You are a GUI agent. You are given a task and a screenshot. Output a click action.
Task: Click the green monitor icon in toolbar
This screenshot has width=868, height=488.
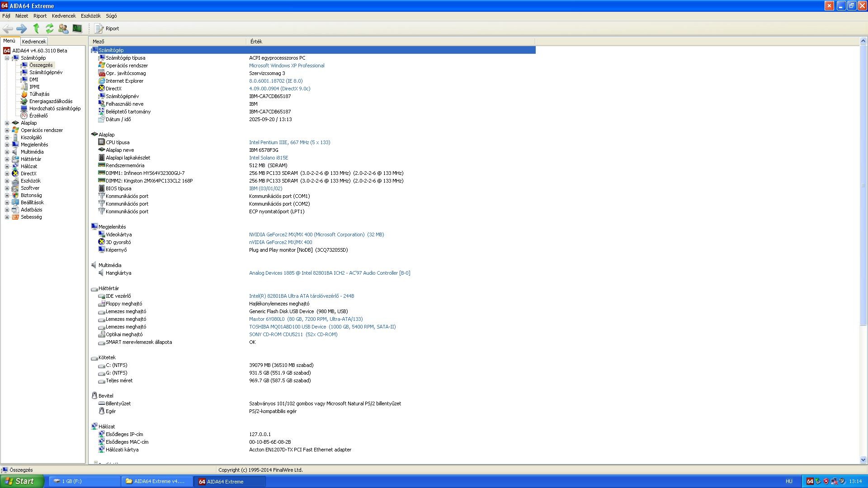point(77,28)
